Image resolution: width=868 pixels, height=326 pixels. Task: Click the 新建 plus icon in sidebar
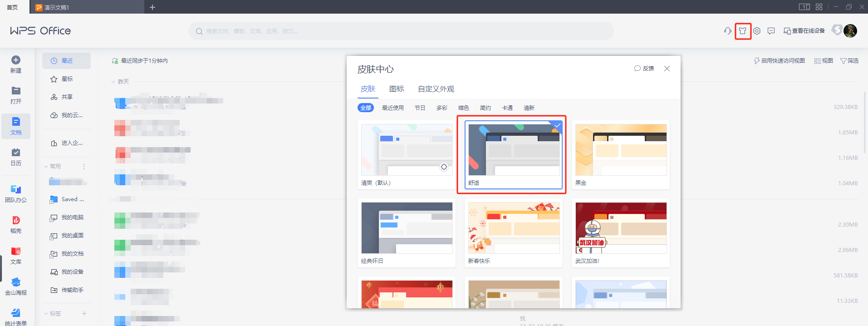[x=16, y=60]
